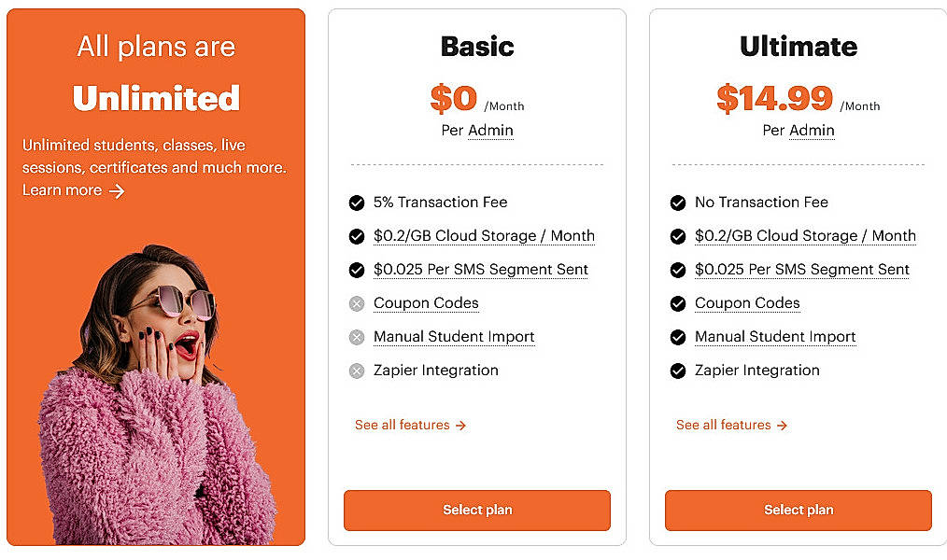Click the checkmark beside "5% Transaction Fee"
The width and height of the screenshot is (947, 560).
(357, 203)
